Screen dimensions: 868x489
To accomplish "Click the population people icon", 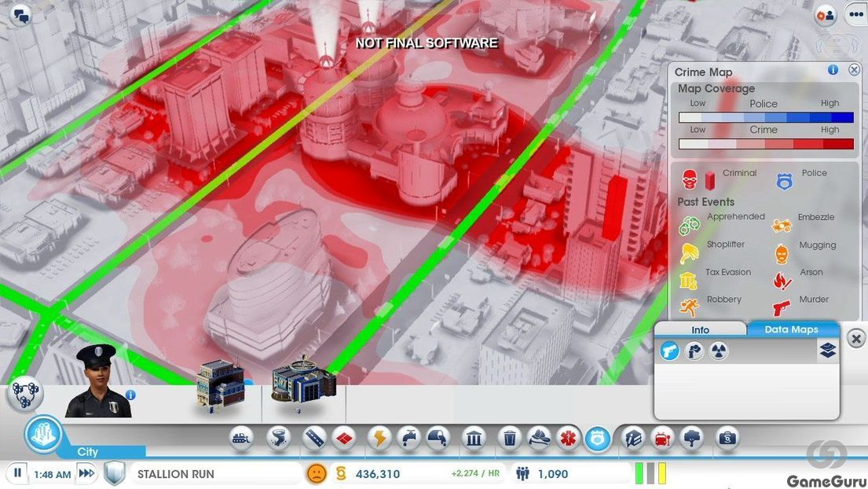I will 522,473.
